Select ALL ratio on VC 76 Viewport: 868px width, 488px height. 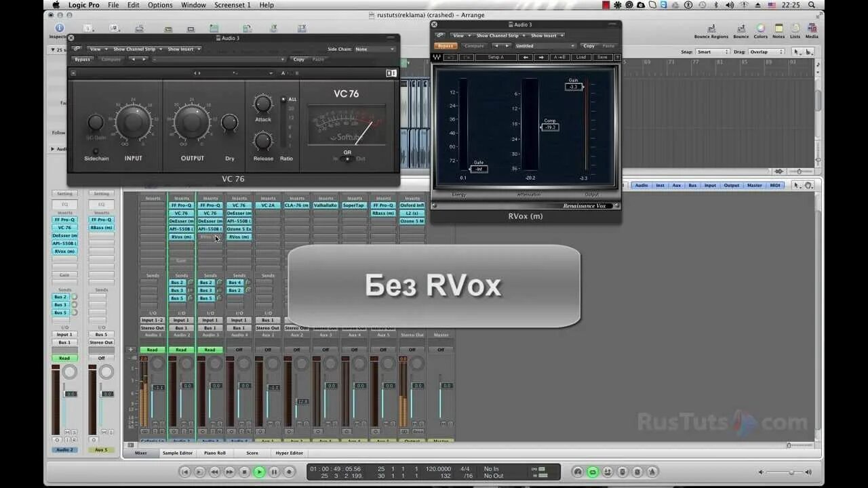tap(285, 99)
